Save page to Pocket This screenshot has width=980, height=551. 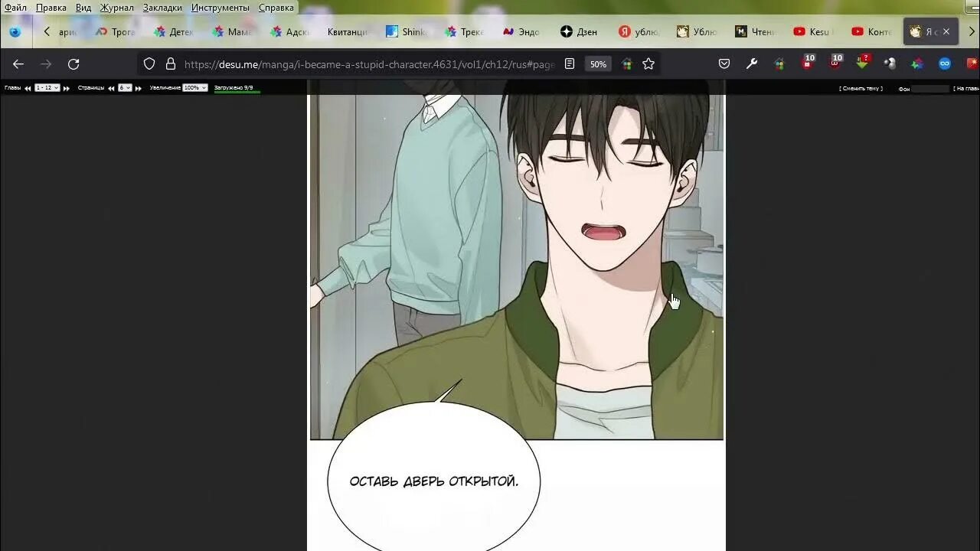coord(724,64)
